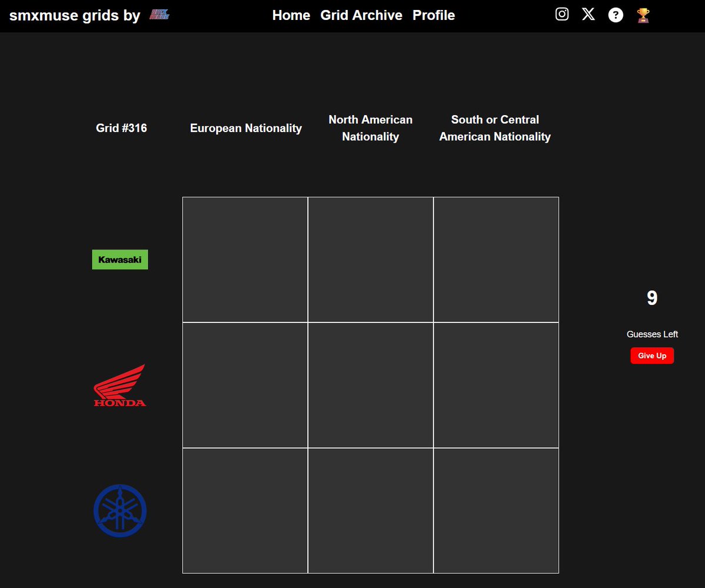
Task: Click the North American Nationality column header
Action: [x=371, y=128]
